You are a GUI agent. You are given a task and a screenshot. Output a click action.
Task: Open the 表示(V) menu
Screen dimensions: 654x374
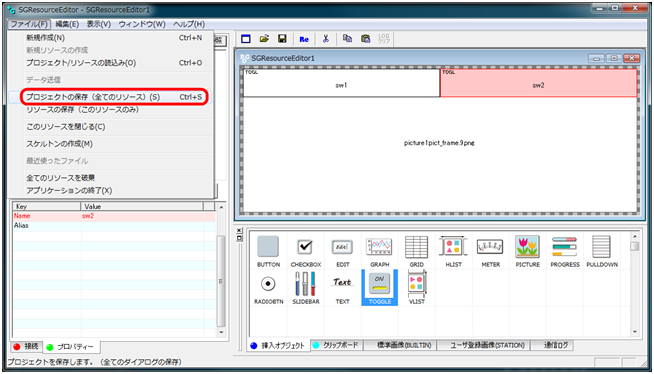point(99,24)
